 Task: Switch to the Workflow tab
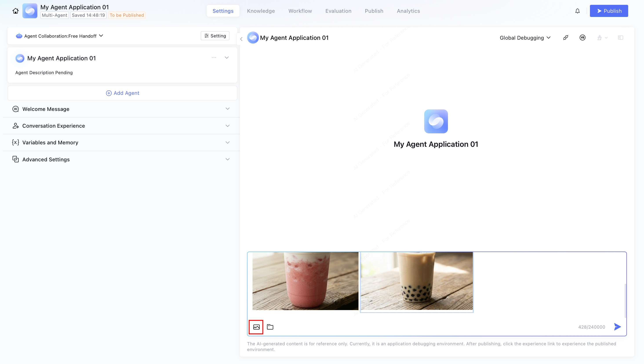[x=300, y=11]
